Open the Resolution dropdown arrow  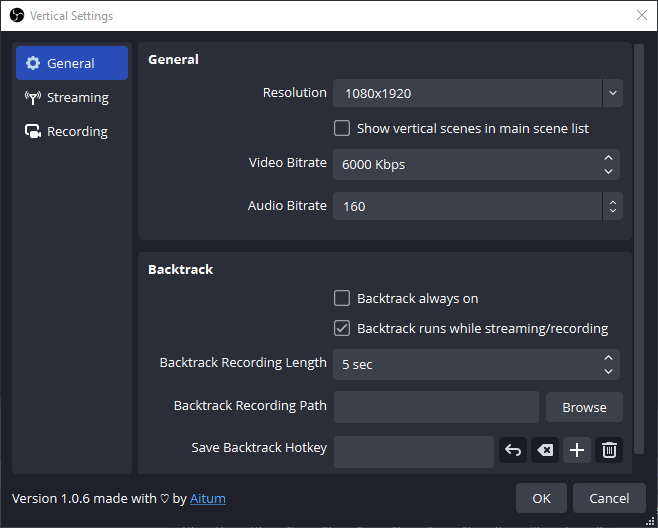click(612, 94)
